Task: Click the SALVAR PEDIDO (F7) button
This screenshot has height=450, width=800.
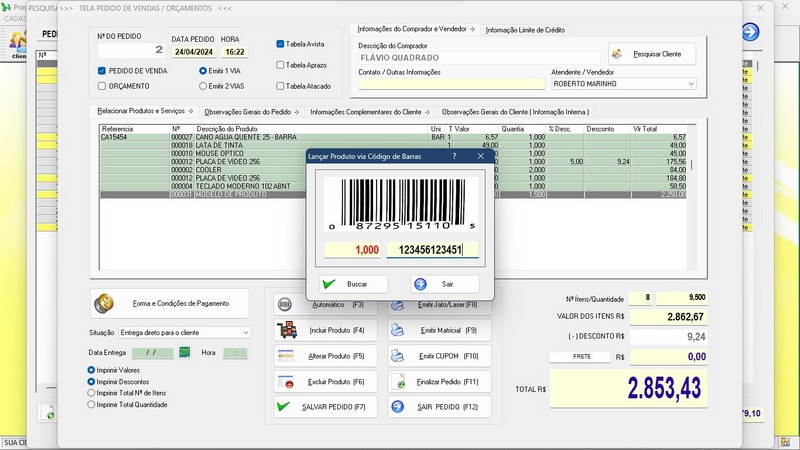Action: tap(326, 407)
